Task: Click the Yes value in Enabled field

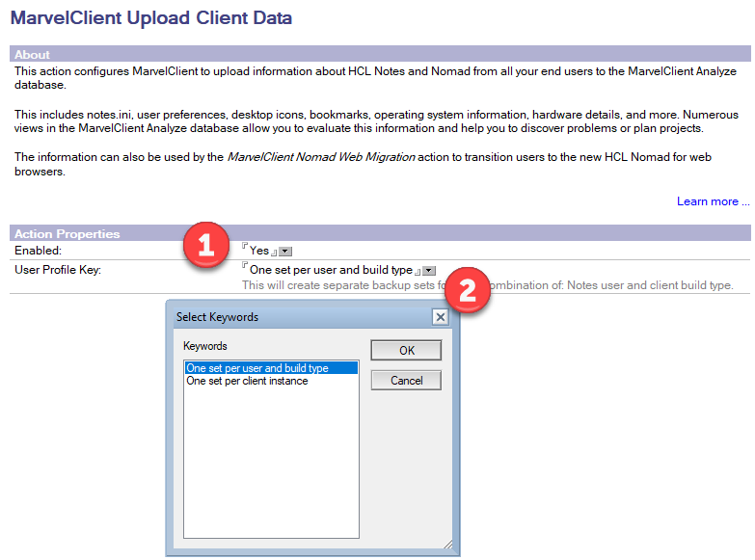Action: [x=259, y=251]
